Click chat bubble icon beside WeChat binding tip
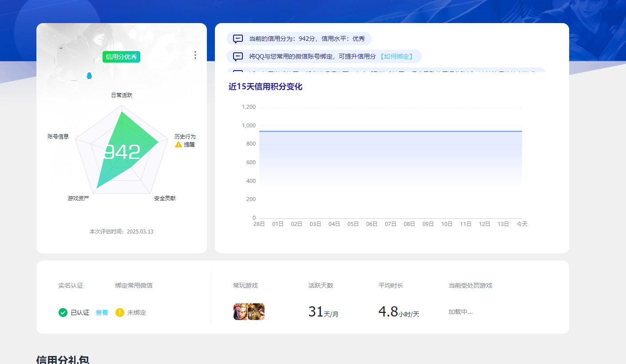 pos(238,57)
